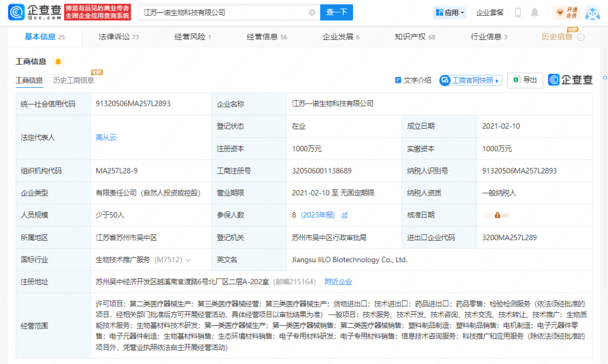
Task: Open legal representative 高从云 link
Action: coord(106,137)
